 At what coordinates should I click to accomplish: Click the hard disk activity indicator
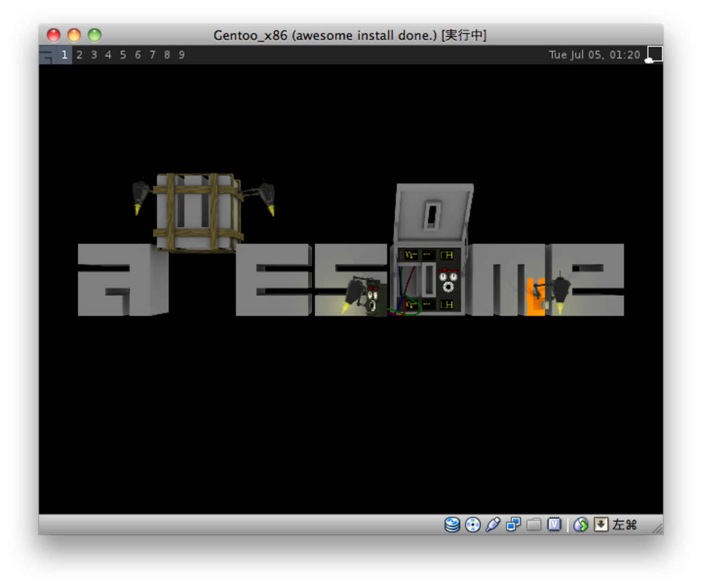click(452, 524)
